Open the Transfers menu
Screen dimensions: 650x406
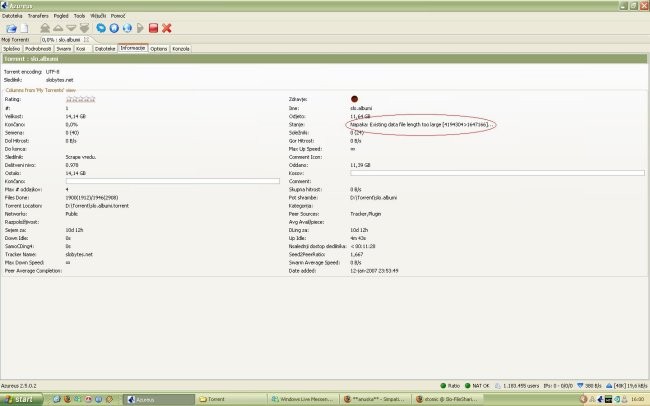pyautogui.click(x=38, y=16)
